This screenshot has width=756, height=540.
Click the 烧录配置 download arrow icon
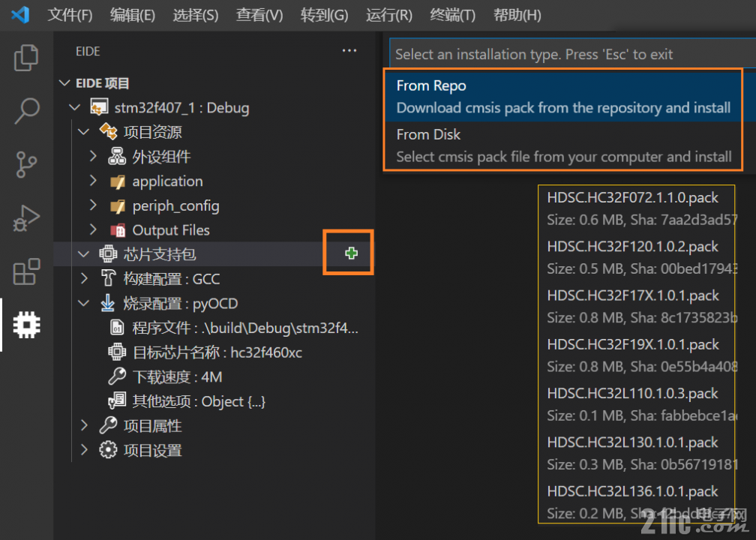click(107, 303)
